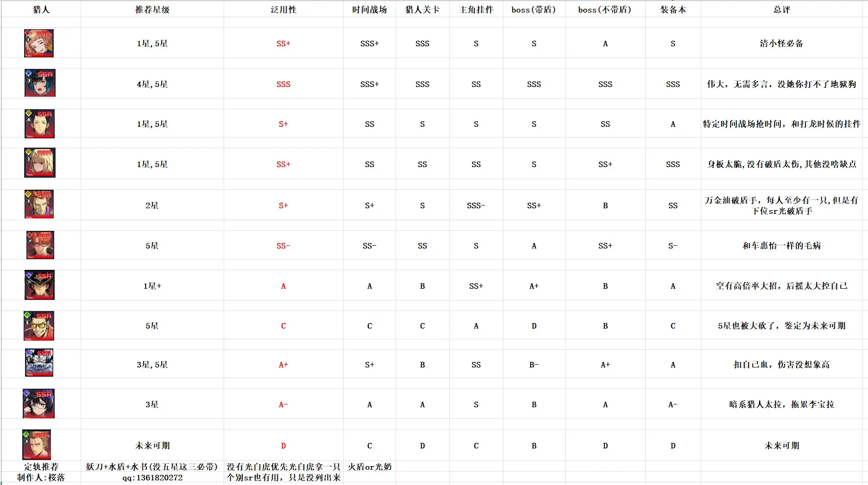Click the 和车惠怡一样的毛病 hunter avatar
The height and width of the screenshot is (485, 868).
tap(40, 245)
